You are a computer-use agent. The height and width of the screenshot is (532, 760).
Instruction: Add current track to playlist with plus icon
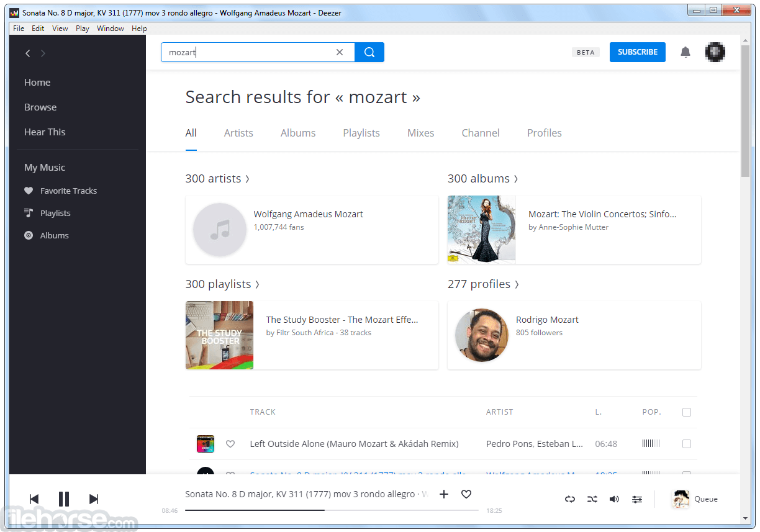click(x=444, y=494)
